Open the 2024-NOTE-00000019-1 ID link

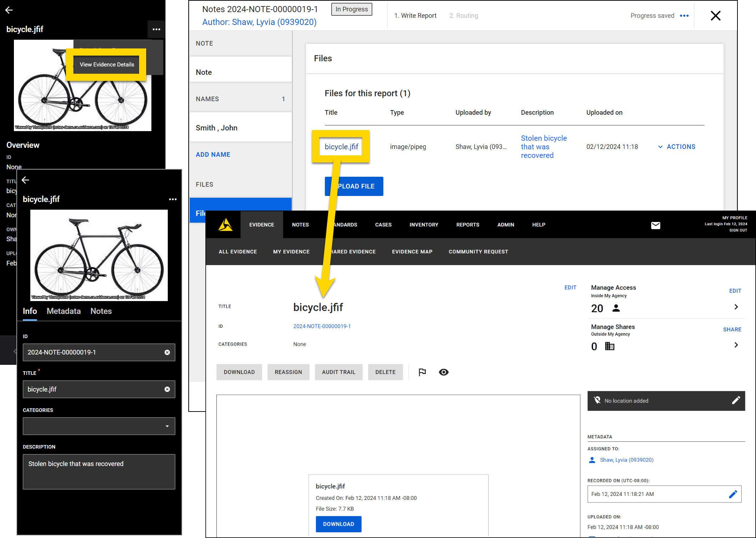[322, 326]
